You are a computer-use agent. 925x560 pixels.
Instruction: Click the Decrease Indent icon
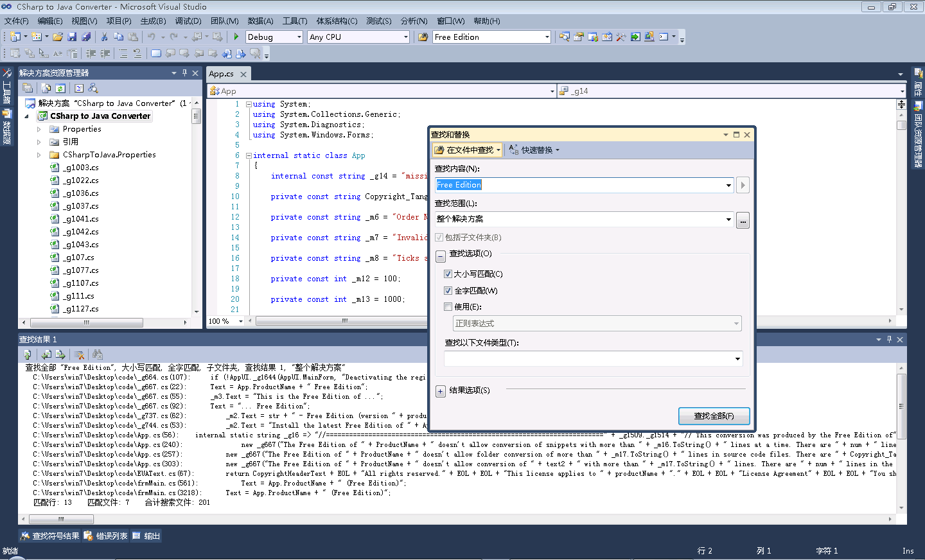pyautogui.click(x=91, y=54)
